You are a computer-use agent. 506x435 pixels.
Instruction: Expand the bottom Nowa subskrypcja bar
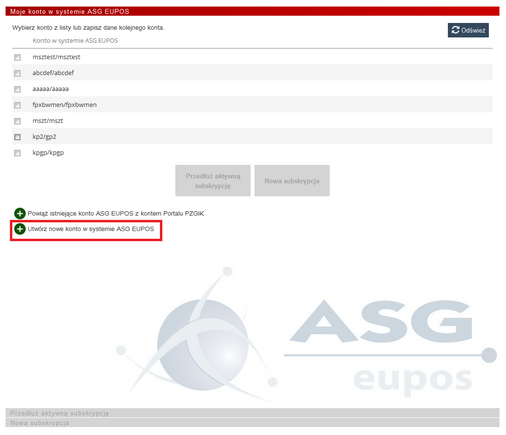pos(252,423)
